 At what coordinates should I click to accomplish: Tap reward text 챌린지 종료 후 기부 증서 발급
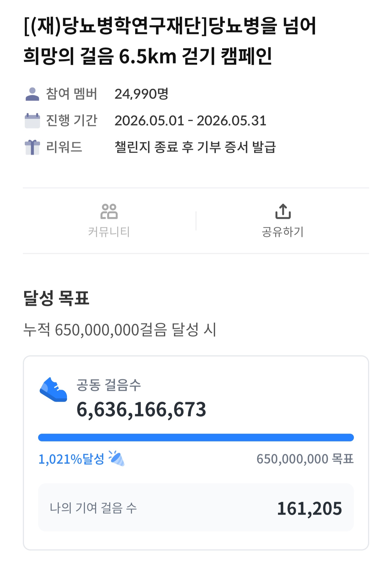point(195,147)
